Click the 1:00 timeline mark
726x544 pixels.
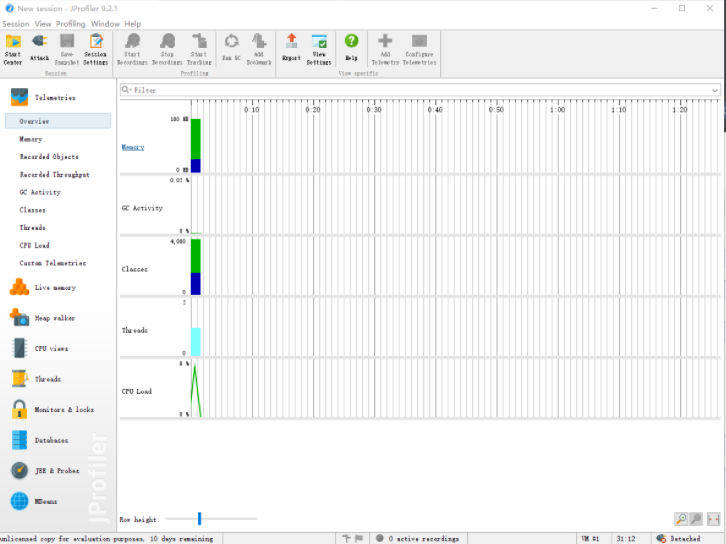click(x=557, y=110)
